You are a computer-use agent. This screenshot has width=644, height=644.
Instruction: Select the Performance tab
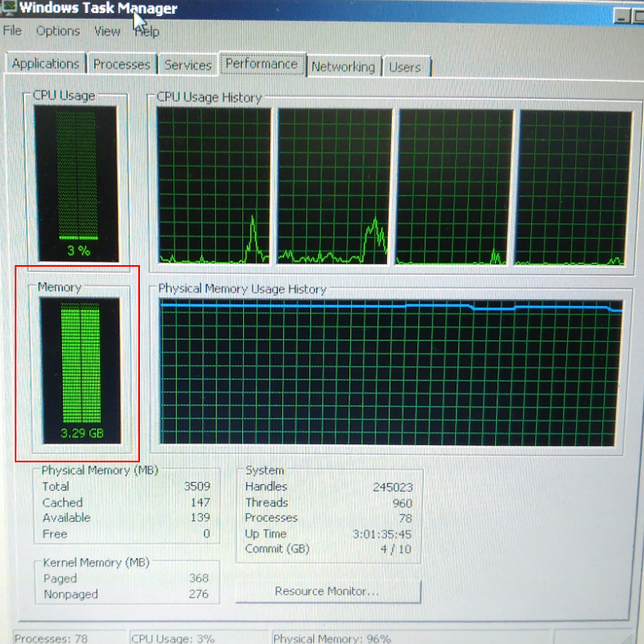point(262,64)
